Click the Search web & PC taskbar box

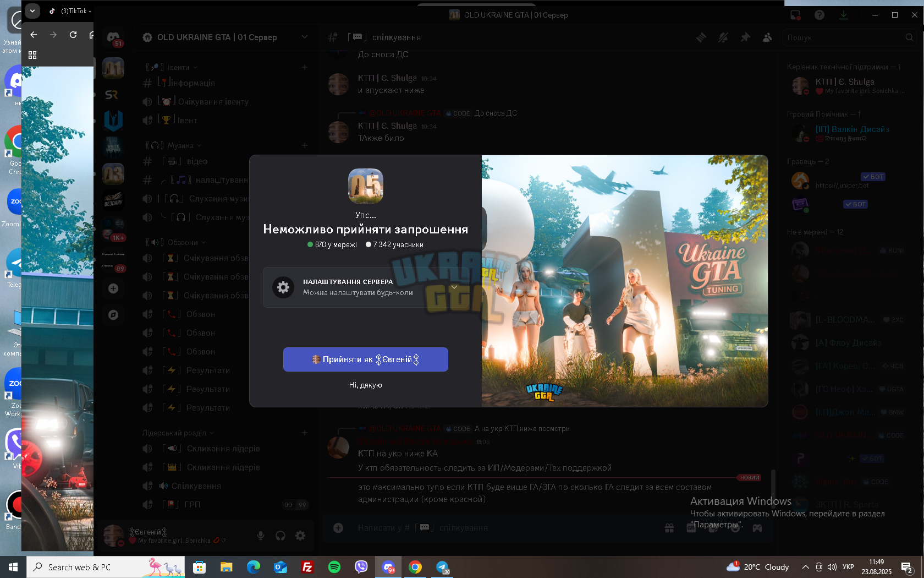coord(106,567)
